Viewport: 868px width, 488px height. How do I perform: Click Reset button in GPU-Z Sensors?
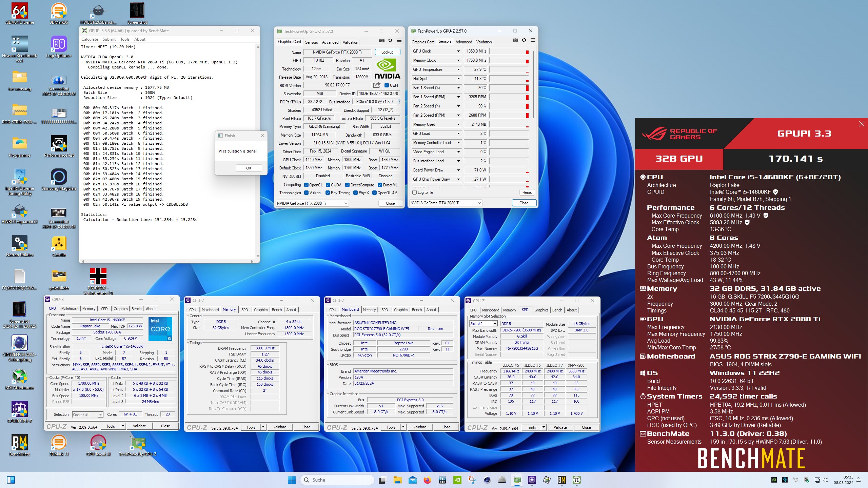527,192
